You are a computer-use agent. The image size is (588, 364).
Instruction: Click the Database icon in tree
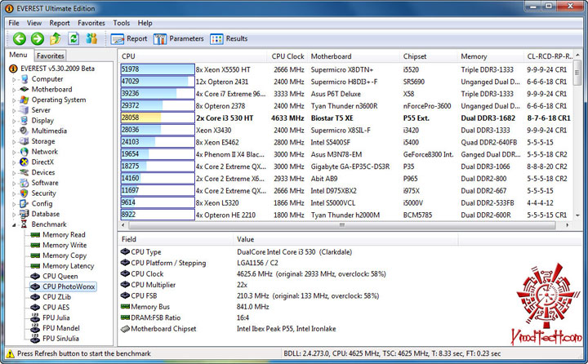[x=24, y=214]
